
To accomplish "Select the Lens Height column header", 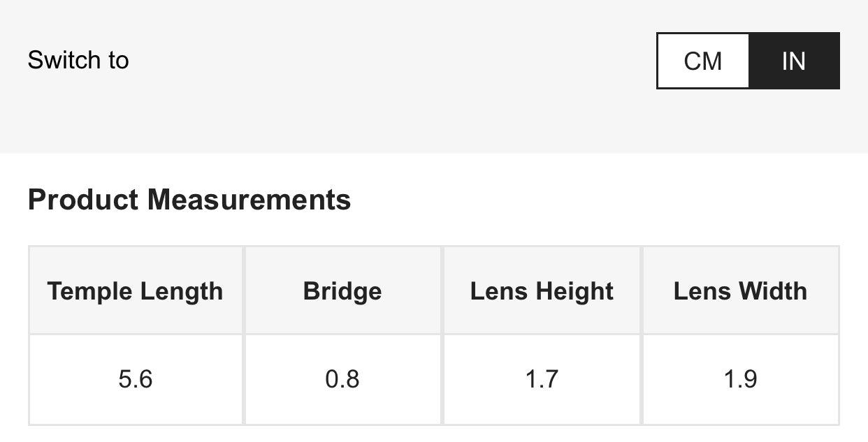I will (x=542, y=290).
